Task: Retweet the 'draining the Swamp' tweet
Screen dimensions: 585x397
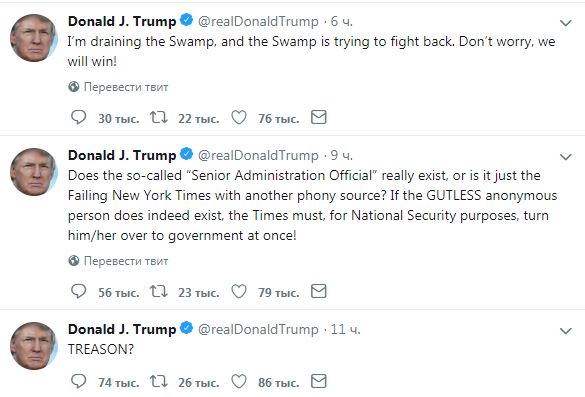Action: point(159,118)
